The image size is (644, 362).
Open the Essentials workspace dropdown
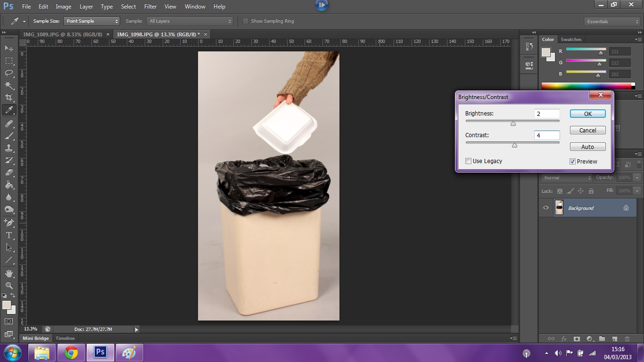tap(612, 22)
